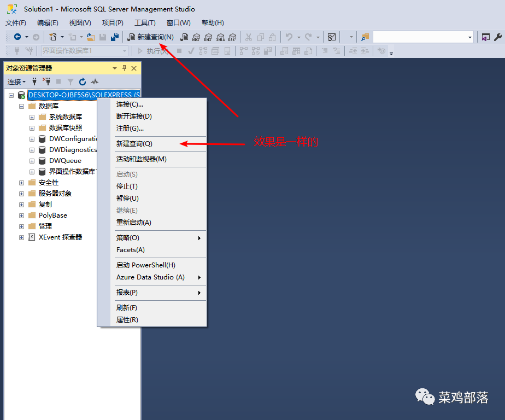Select the XEvent 探查器 tree item
This screenshot has height=420, width=505.
60,237
